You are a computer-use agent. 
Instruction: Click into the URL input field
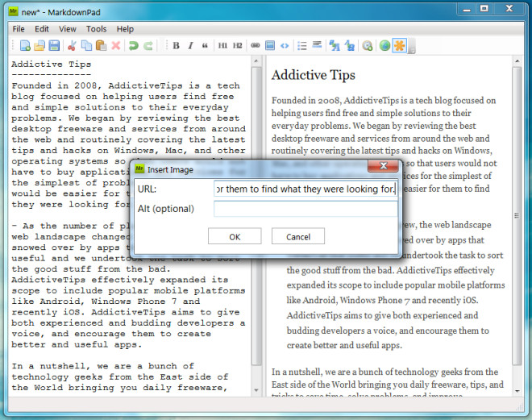click(x=305, y=189)
